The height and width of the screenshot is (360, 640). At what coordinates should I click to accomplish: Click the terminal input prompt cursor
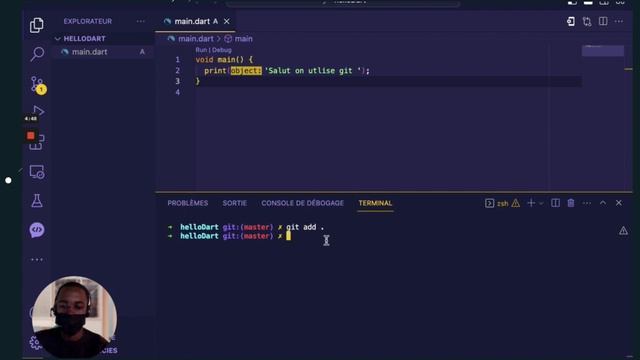click(288, 236)
